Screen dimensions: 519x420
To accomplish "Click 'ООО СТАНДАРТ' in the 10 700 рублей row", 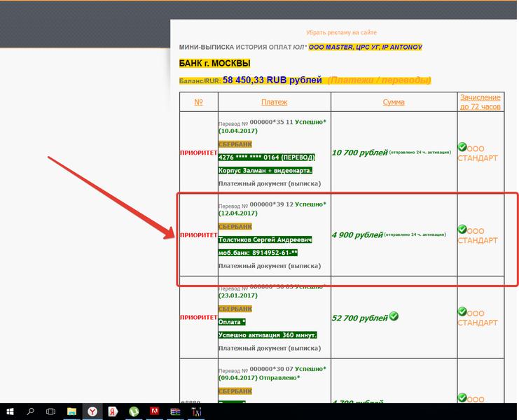I will click(x=478, y=153).
